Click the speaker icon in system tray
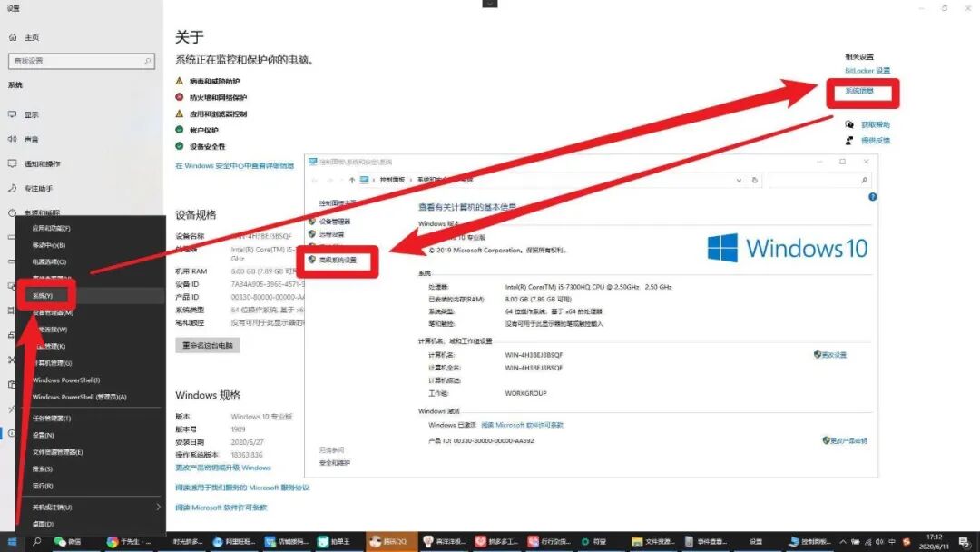Image resolution: width=980 pixels, height=552 pixels. point(878,541)
